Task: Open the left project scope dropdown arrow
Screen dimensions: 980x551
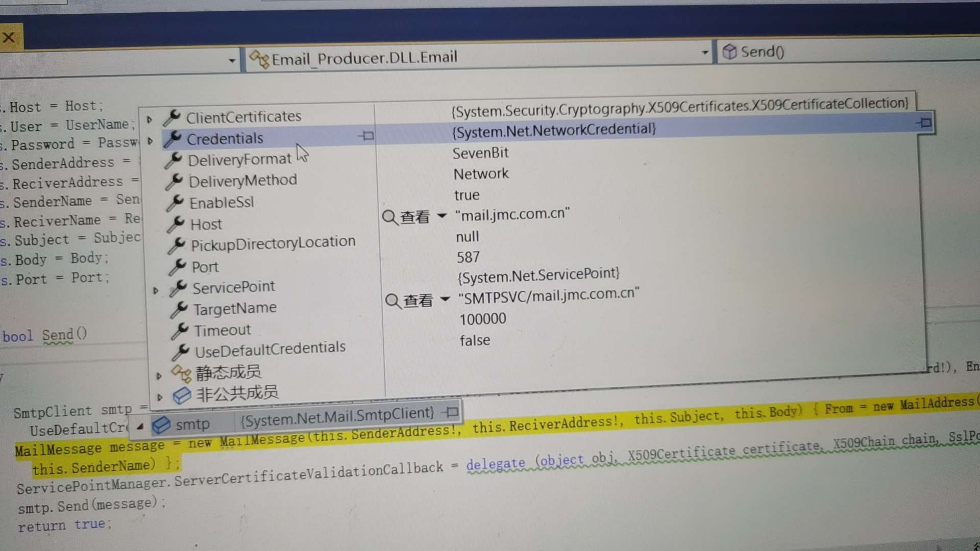Action: 232,61
